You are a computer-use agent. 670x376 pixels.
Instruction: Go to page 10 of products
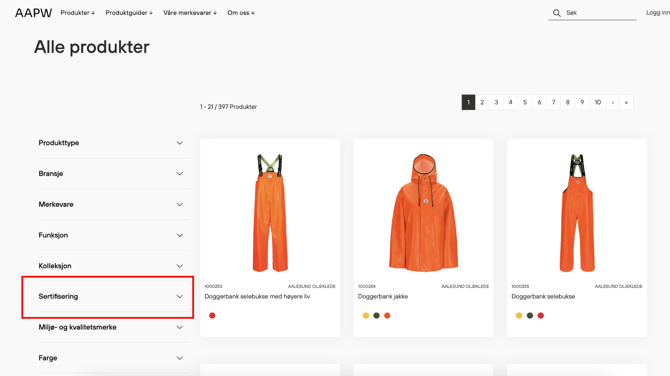click(x=598, y=102)
